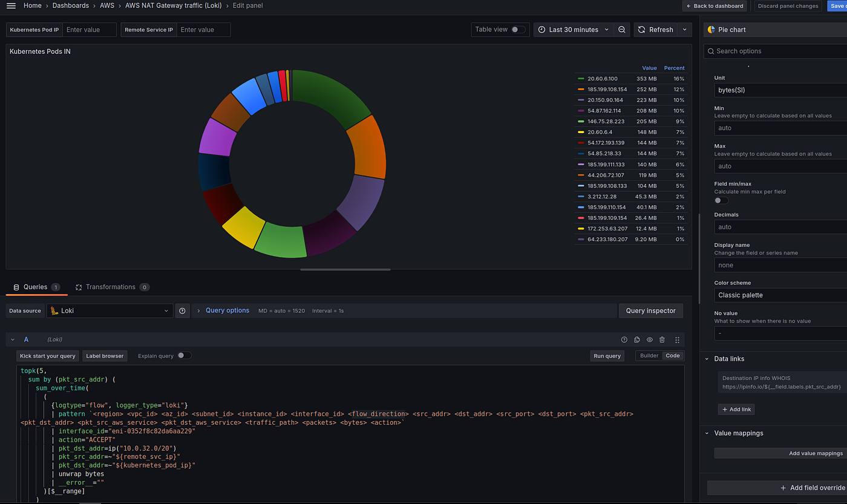Open the Loki data source dropdown
Viewport: 847px width, 504px height.
(110, 311)
